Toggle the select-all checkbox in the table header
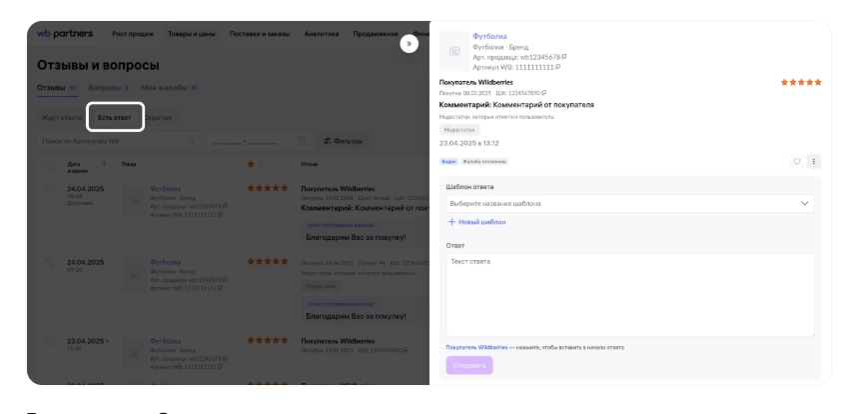Image resolution: width=868 pixels, height=414 pixels. (x=49, y=163)
